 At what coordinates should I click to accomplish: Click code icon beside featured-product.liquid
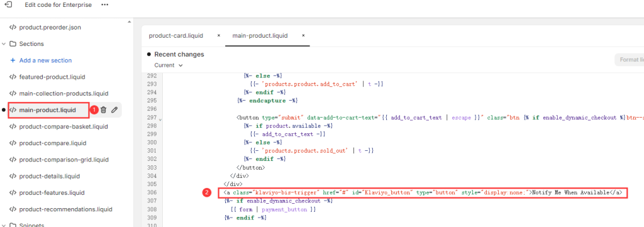click(x=13, y=77)
